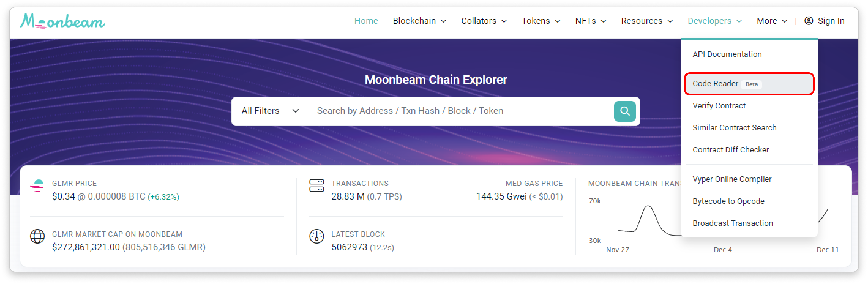This screenshot has height=284, width=868.
Task: Choose Verify Contract option
Action: coord(719,106)
